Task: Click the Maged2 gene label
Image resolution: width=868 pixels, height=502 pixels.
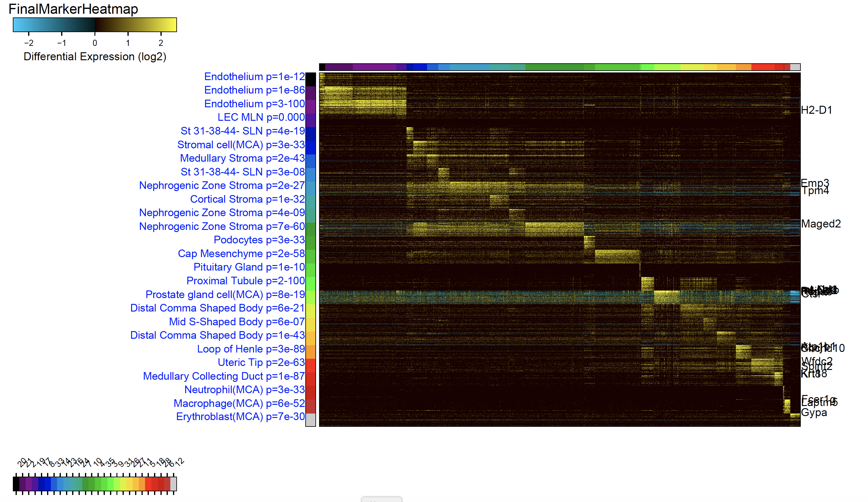Action: pos(821,224)
